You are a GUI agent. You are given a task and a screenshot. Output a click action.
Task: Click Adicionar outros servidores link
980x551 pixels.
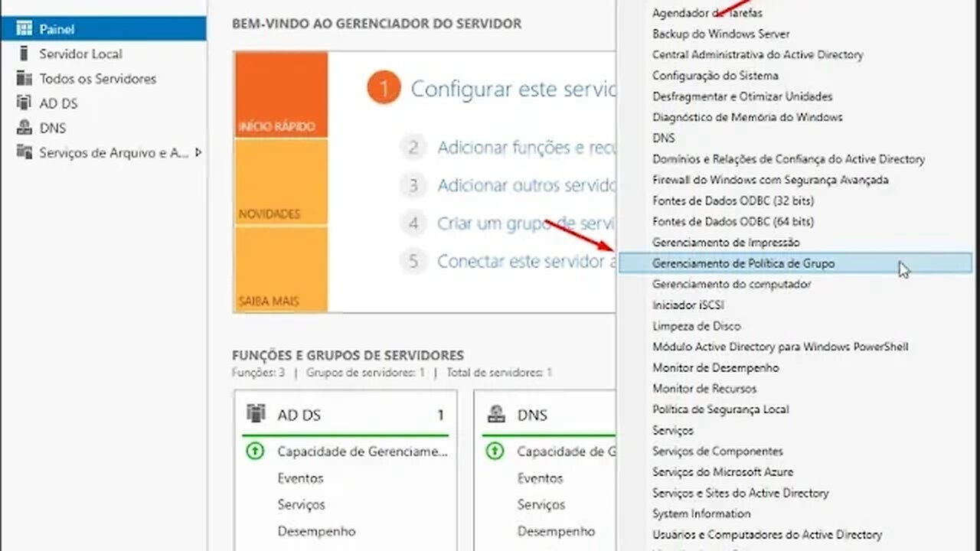526,185
